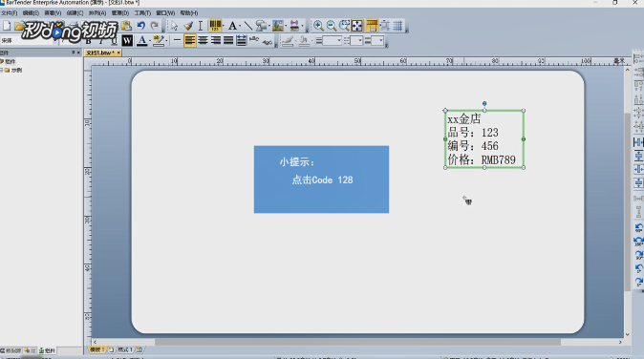Select the format painter brush tool
The width and height of the screenshot is (644, 359).
coord(188,26)
